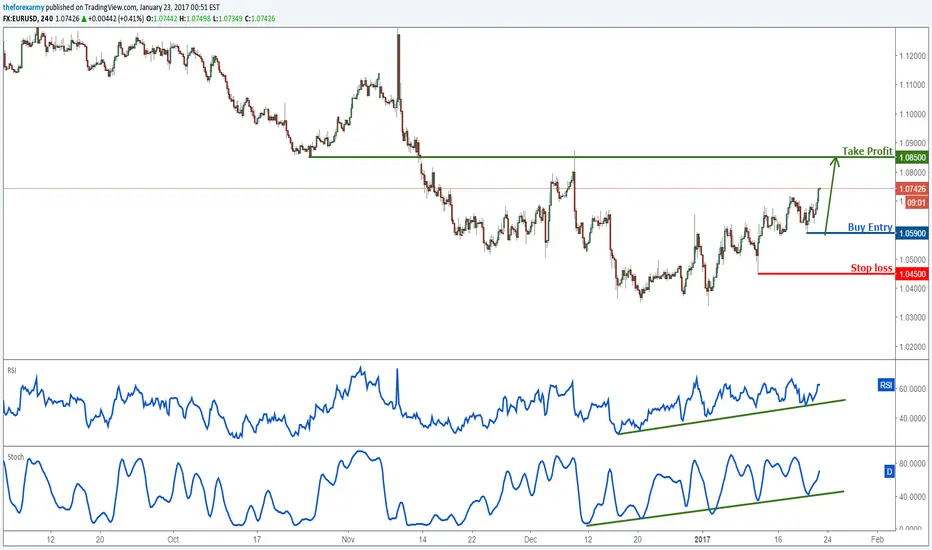Select the 1.04000 price axis label
932x550 pixels.
912,289
